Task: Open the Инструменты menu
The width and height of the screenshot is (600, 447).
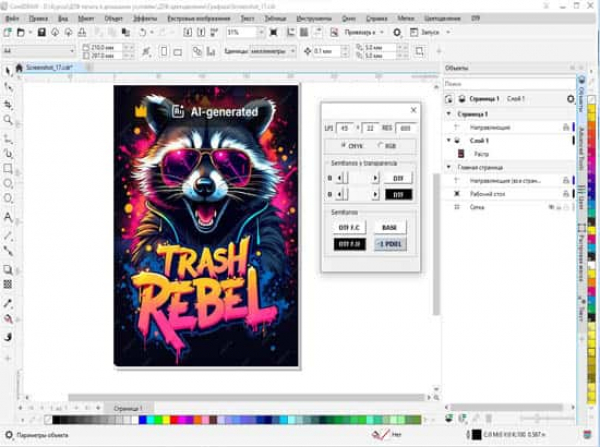Action: (x=314, y=18)
